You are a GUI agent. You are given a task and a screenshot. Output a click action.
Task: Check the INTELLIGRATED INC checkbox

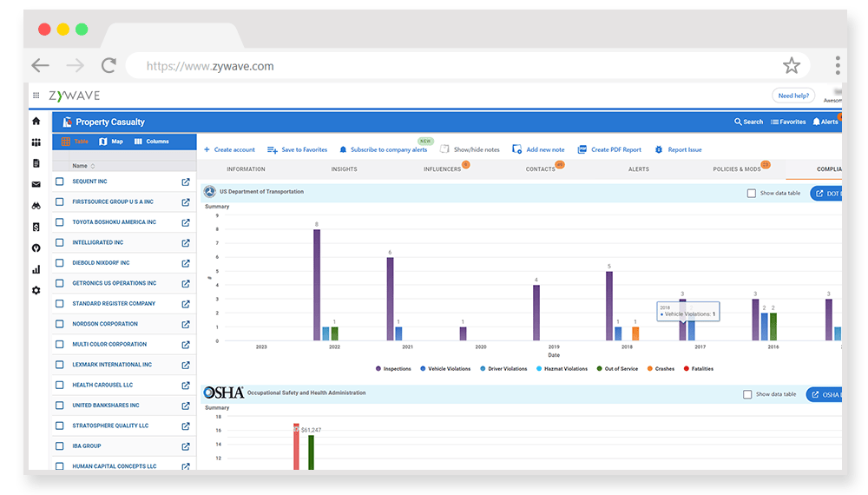(60, 242)
